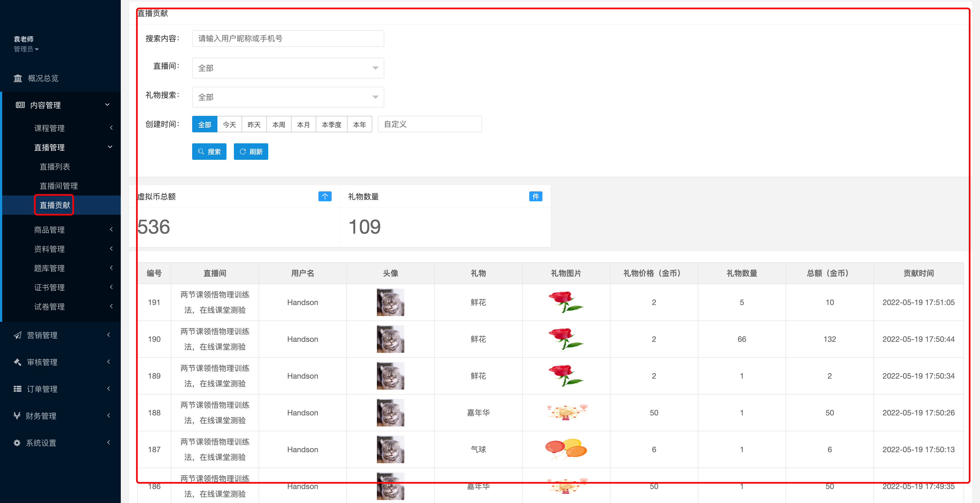Collapse the 内容管理 menu chevron
This screenshot has height=503, width=980.
click(x=107, y=105)
